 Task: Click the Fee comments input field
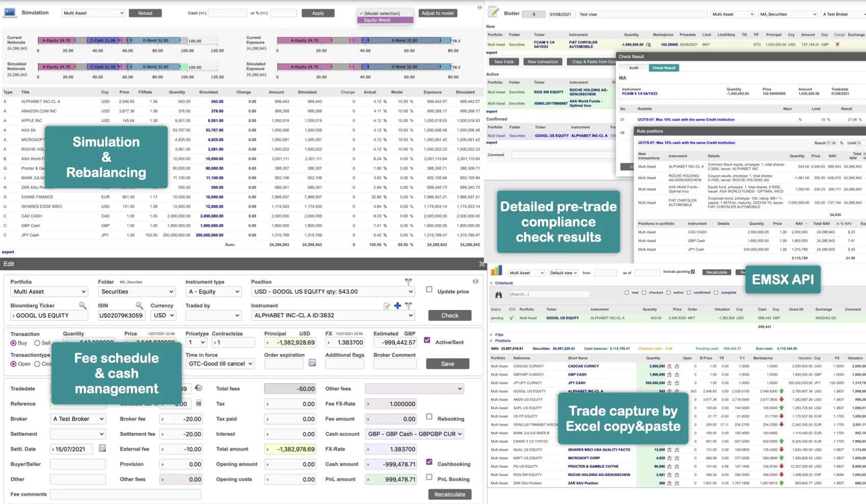(125, 494)
